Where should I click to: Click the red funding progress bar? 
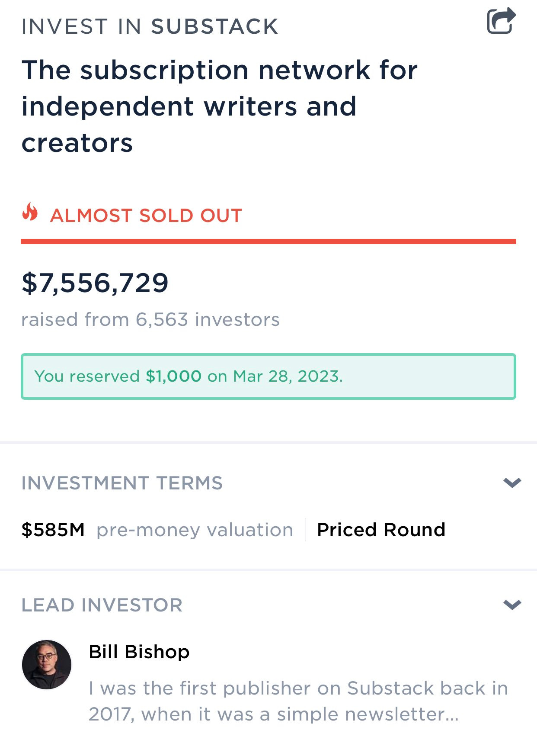(x=268, y=241)
